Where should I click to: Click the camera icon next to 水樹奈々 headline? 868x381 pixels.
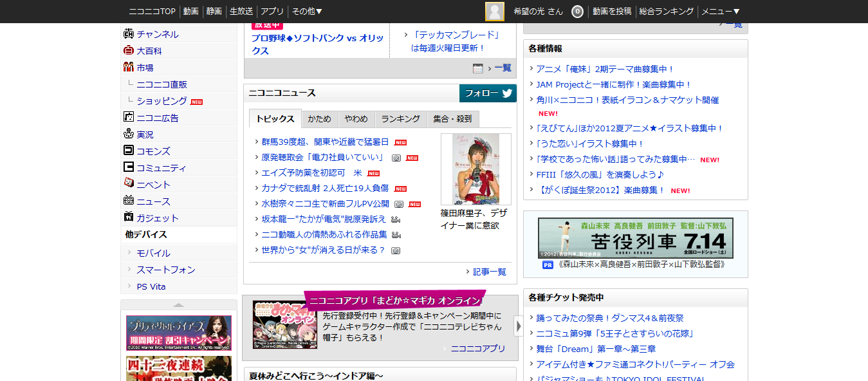click(x=399, y=204)
